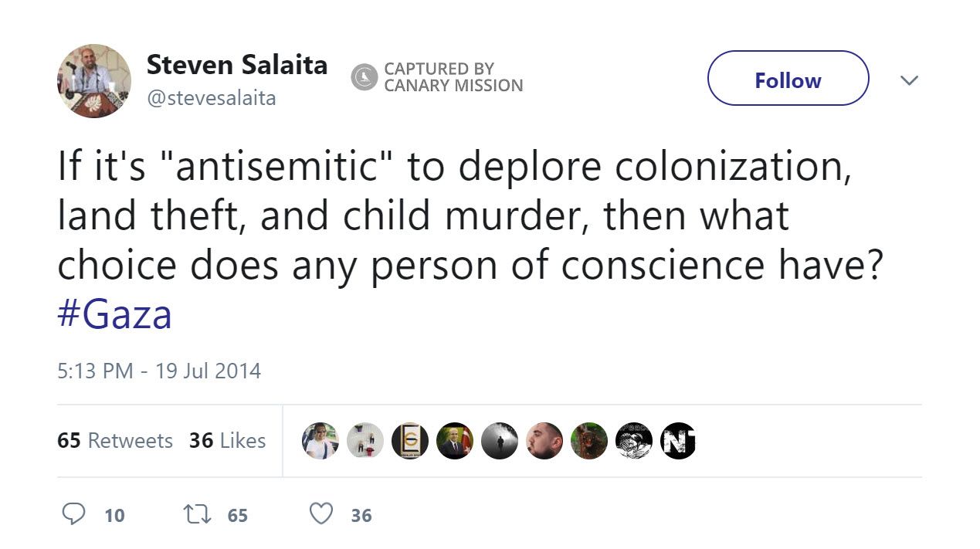
Task: Click the black-and-white illustrated kiss avatar
Action: pyautogui.click(x=634, y=441)
